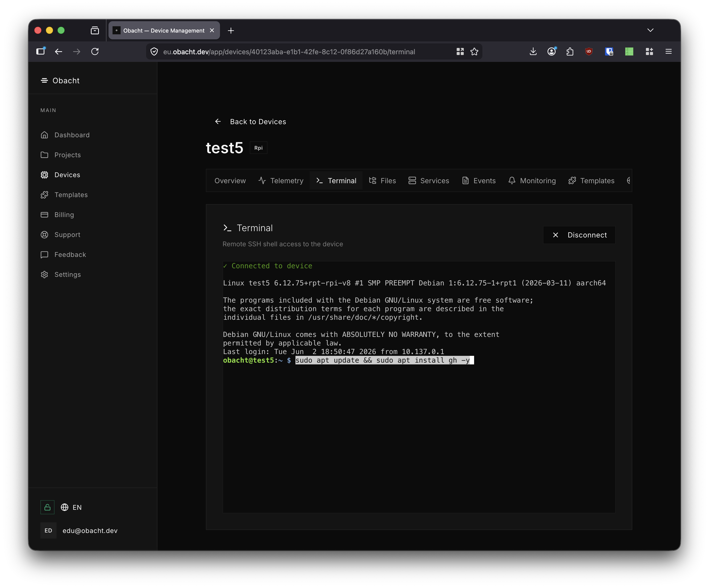Open the Dashboard page

tap(65, 135)
